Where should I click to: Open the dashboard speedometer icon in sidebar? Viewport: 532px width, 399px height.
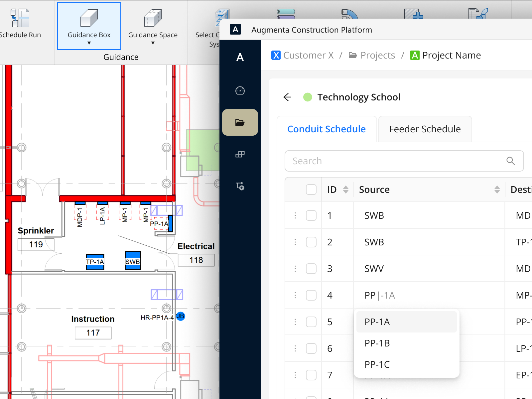point(240,90)
